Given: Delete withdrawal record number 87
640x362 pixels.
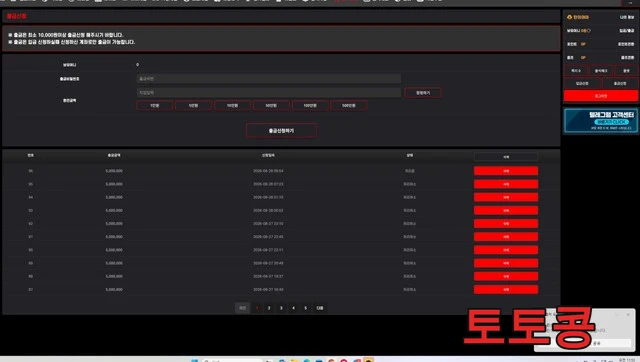Looking at the screenshot, I should coord(506,289).
